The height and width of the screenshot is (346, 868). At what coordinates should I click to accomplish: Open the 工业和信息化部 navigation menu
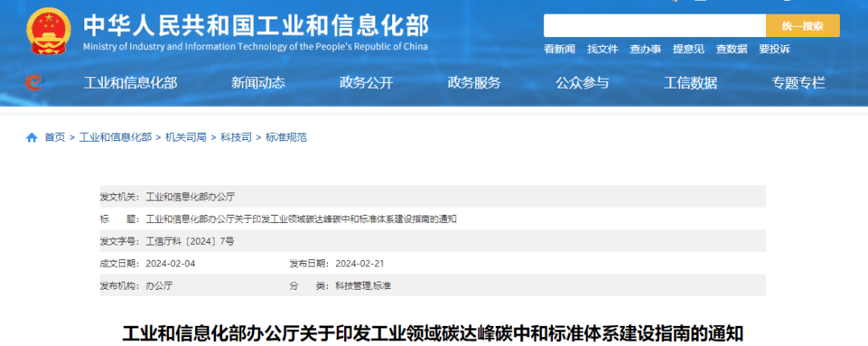coord(130,83)
